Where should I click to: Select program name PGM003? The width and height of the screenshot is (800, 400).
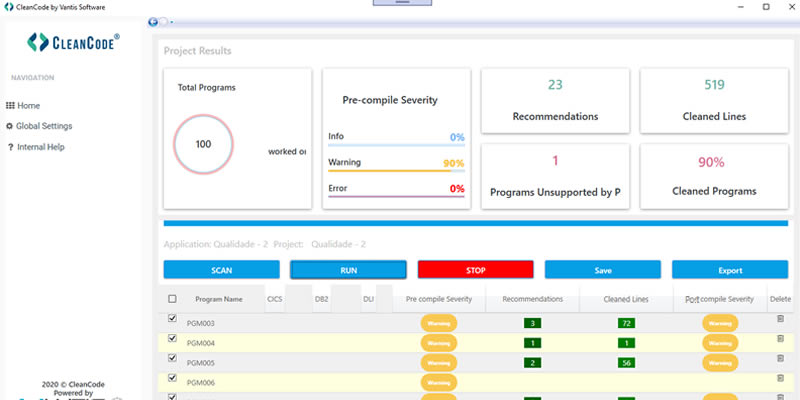[x=201, y=323]
